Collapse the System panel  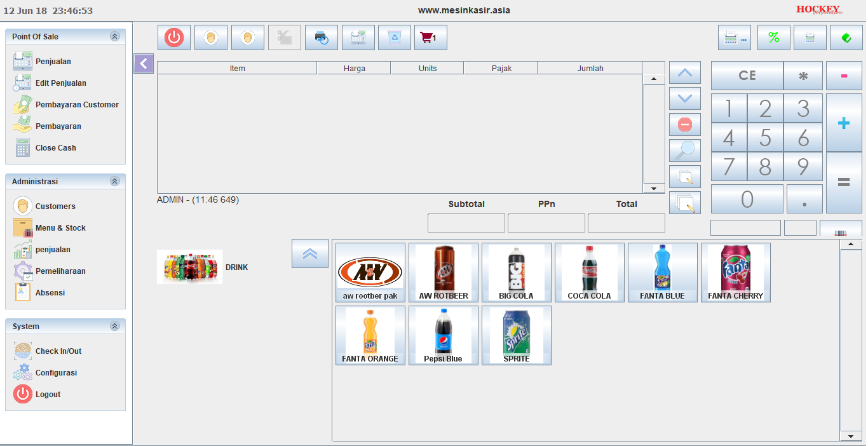(114, 327)
